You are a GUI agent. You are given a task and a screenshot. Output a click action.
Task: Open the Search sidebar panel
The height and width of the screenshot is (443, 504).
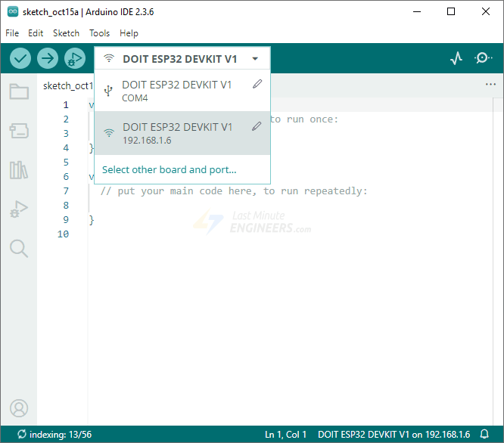[19, 249]
